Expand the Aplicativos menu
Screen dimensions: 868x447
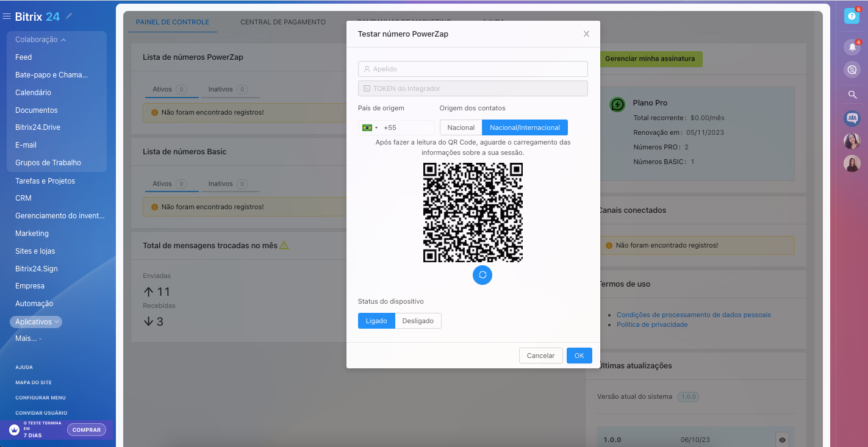36,321
